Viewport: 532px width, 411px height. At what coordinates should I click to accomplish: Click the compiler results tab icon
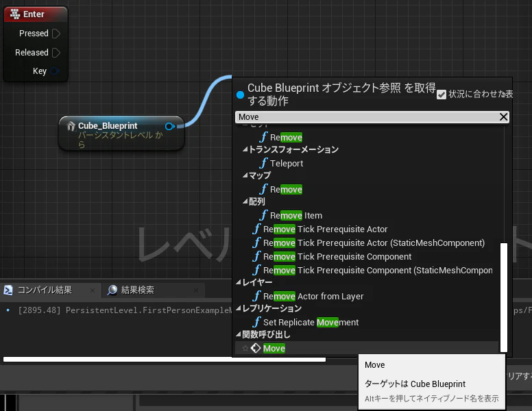pos(8,290)
